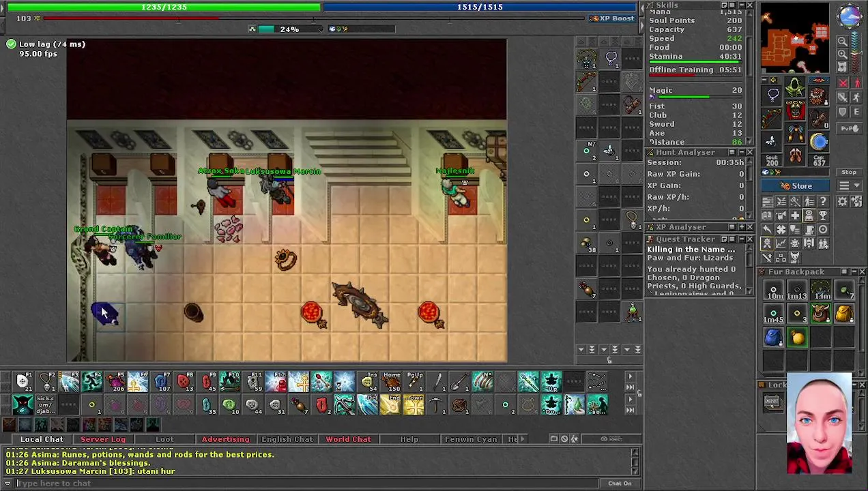Open the dropdown left of chat input

[8, 483]
